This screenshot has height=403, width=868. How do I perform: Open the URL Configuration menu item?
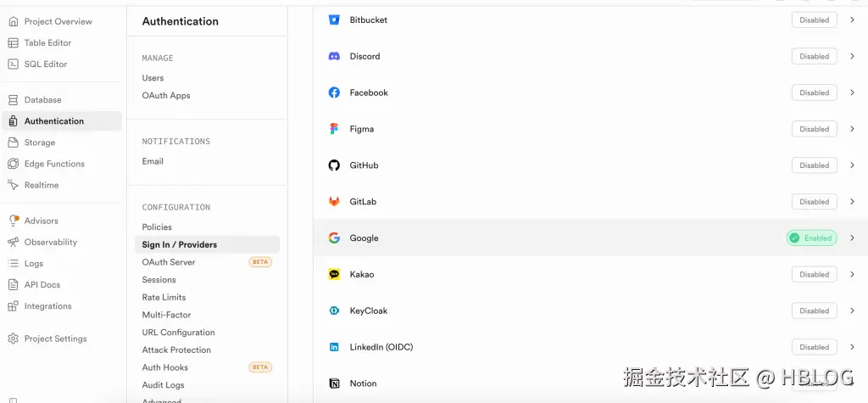(178, 333)
